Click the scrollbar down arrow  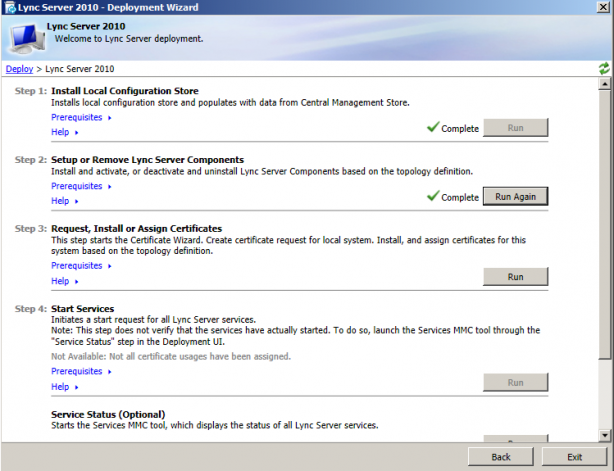pyautogui.click(x=605, y=435)
